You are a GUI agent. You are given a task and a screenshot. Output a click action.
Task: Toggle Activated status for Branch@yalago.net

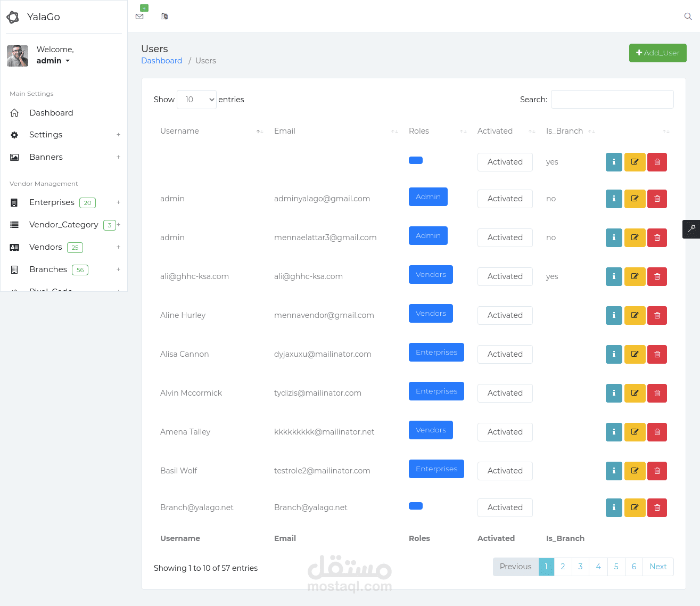tap(505, 507)
